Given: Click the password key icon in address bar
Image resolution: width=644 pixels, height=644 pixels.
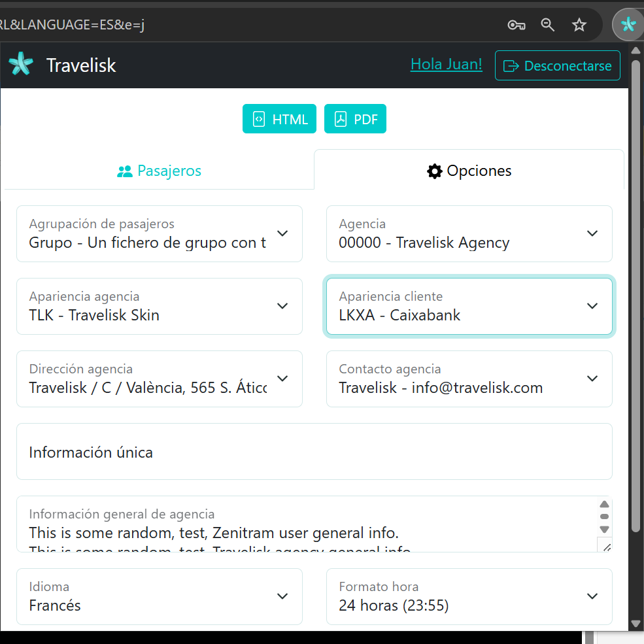Looking at the screenshot, I should 517,25.
